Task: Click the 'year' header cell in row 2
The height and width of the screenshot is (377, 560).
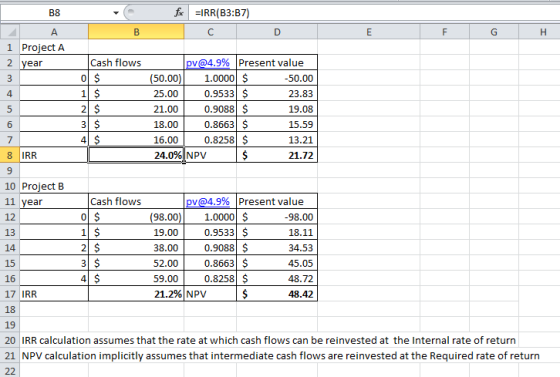Action: click(x=54, y=62)
